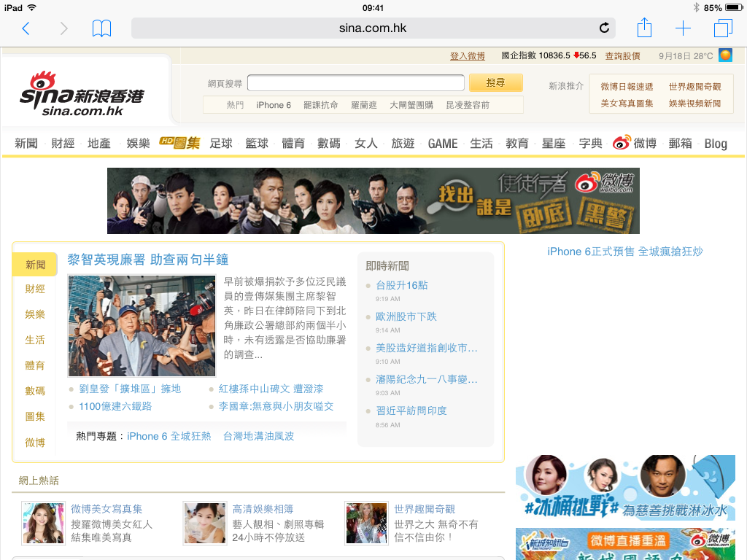Open the 查詢股價 stock lookup link
This screenshot has height=560, width=747.
click(x=622, y=56)
